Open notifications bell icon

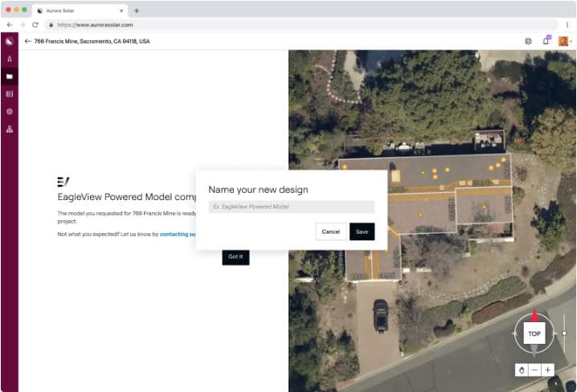click(546, 40)
